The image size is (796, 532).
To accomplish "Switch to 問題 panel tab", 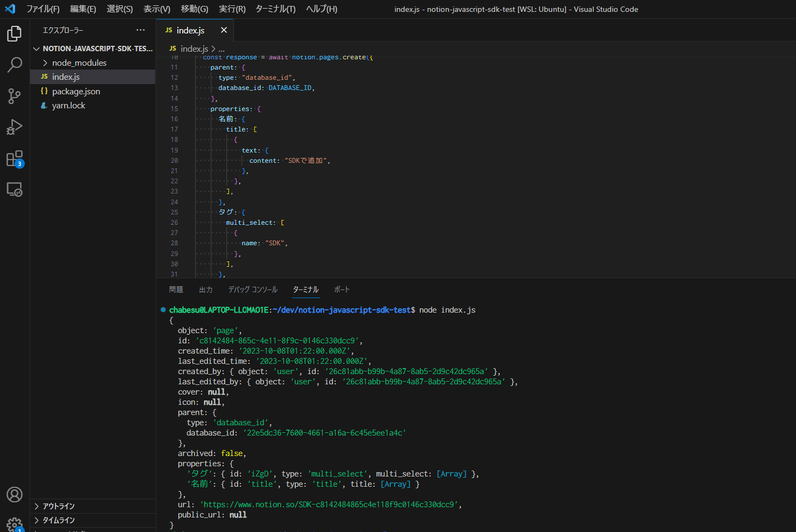I will [x=176, y=290].
